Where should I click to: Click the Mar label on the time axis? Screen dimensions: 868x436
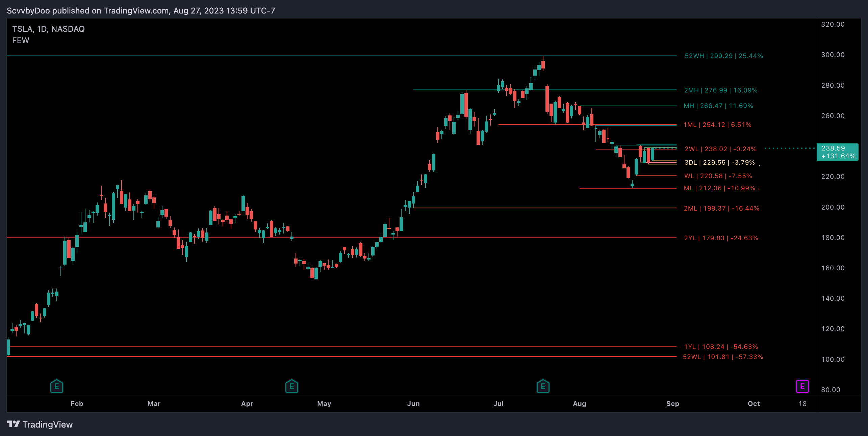[x=154, y=404]
